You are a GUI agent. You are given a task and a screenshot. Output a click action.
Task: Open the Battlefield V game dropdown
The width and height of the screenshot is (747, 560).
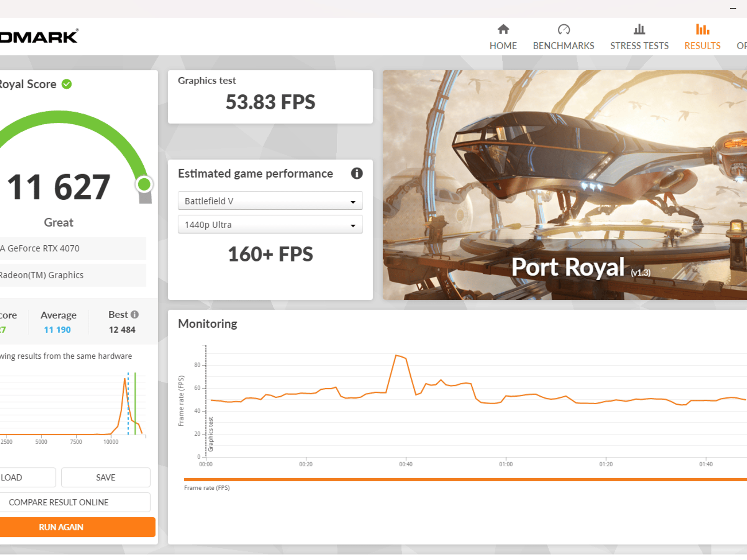tap(270, 201)
